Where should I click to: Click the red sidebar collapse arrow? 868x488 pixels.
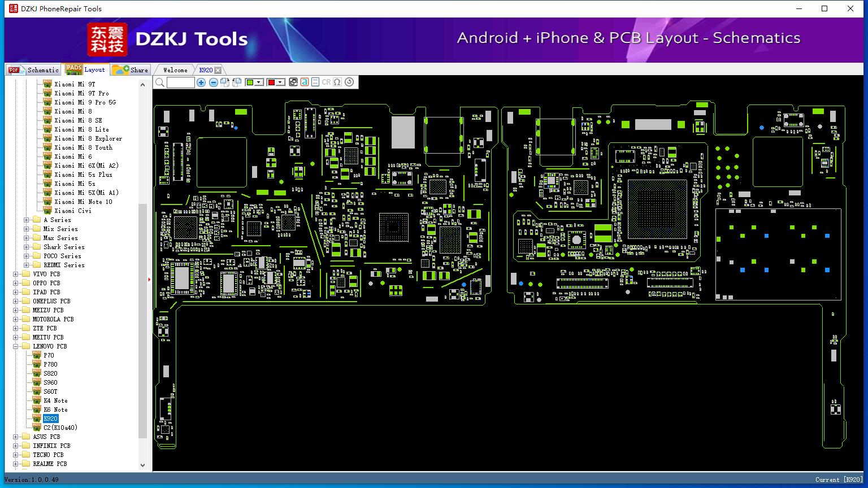click(x=149, y=279)
